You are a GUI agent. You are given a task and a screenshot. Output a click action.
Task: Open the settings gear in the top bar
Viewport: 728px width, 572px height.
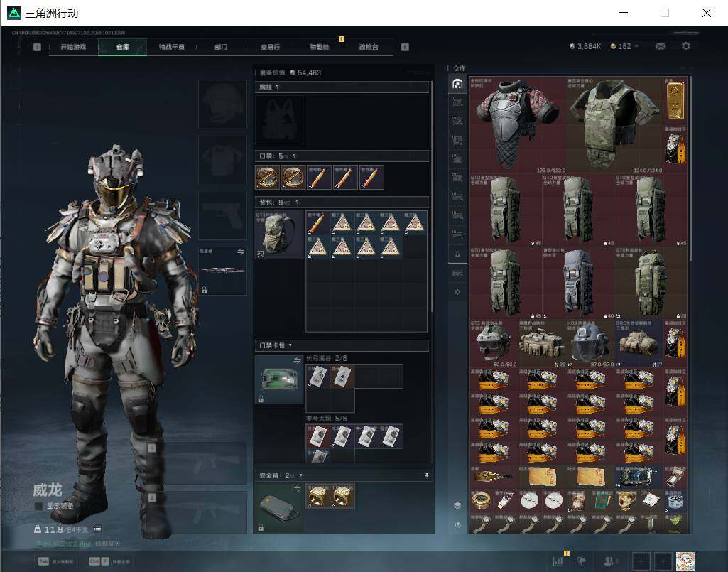coord(686,46)
